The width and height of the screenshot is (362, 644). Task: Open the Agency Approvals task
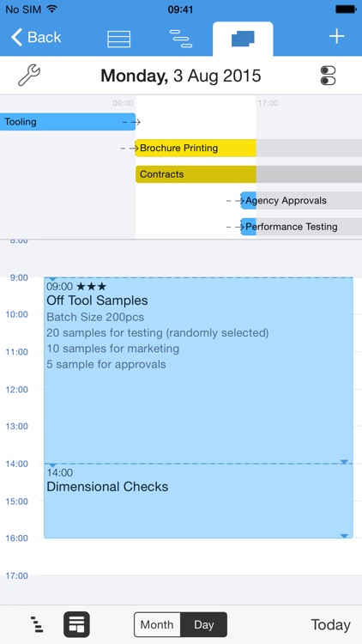pos(301,200)
